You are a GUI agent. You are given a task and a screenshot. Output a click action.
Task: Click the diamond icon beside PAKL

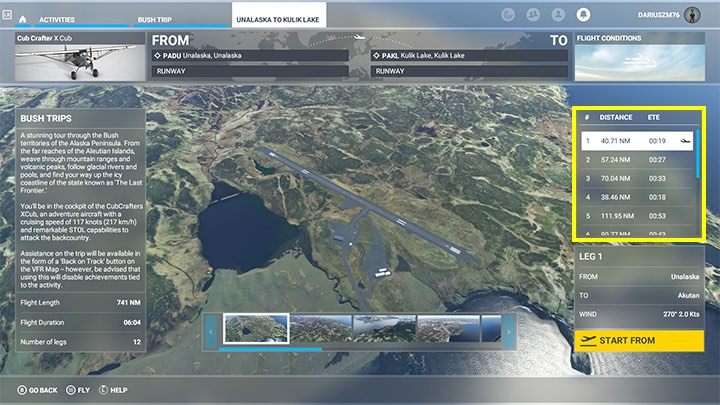pos(377,56)
